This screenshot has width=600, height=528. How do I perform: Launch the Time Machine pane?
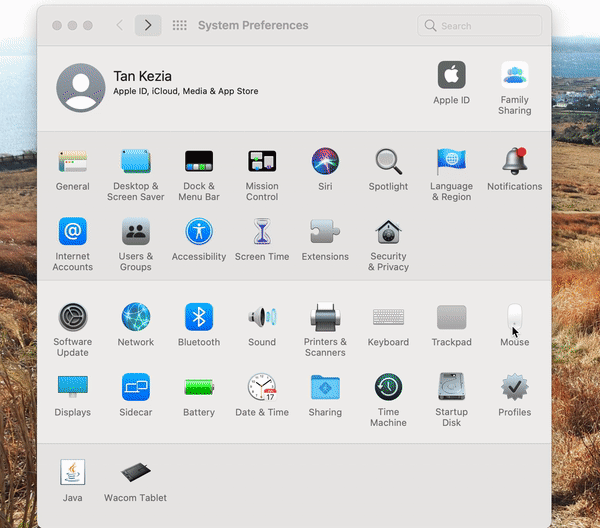[x=388, y=388]
